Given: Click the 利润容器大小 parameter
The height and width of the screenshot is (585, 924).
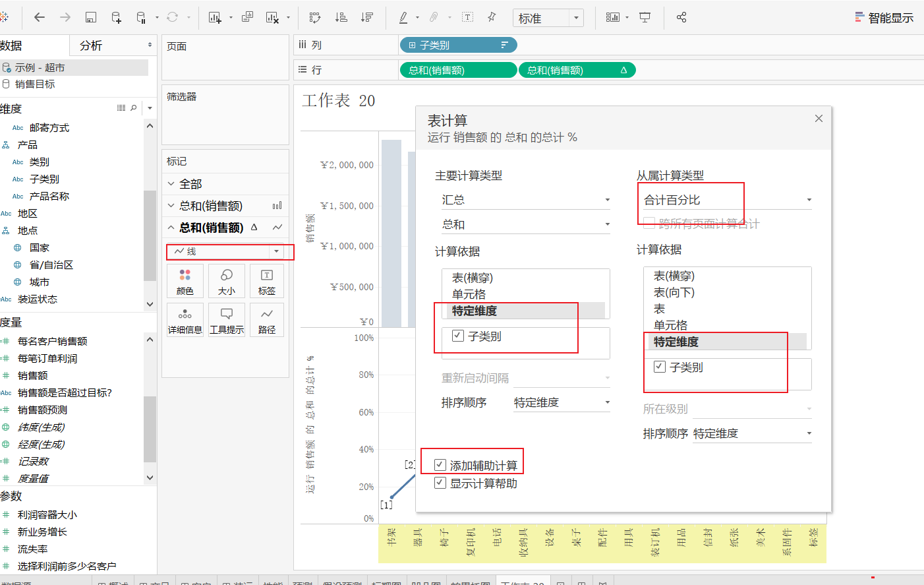Looking at the screenshot, I should [x=47, y=514].
